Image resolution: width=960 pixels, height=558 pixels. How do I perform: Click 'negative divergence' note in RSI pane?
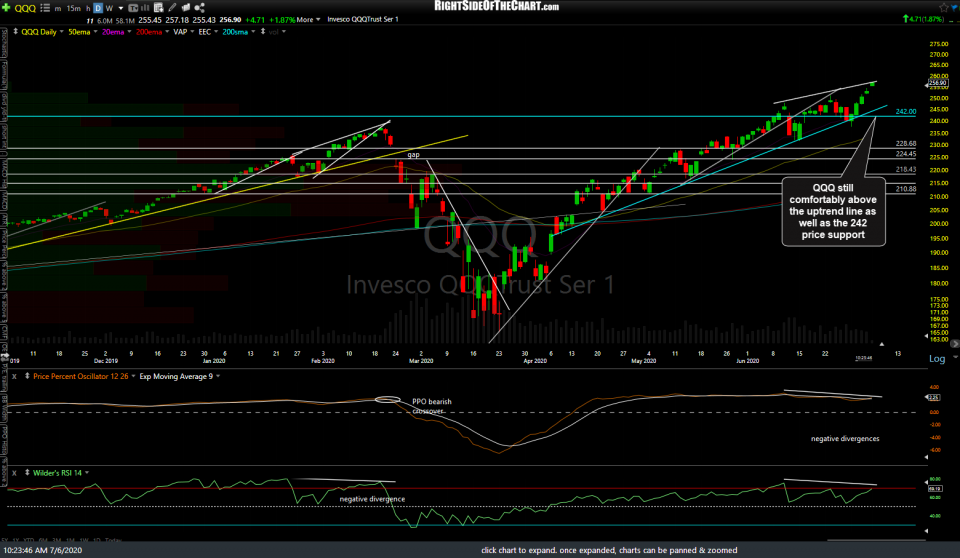coord(372,499)
